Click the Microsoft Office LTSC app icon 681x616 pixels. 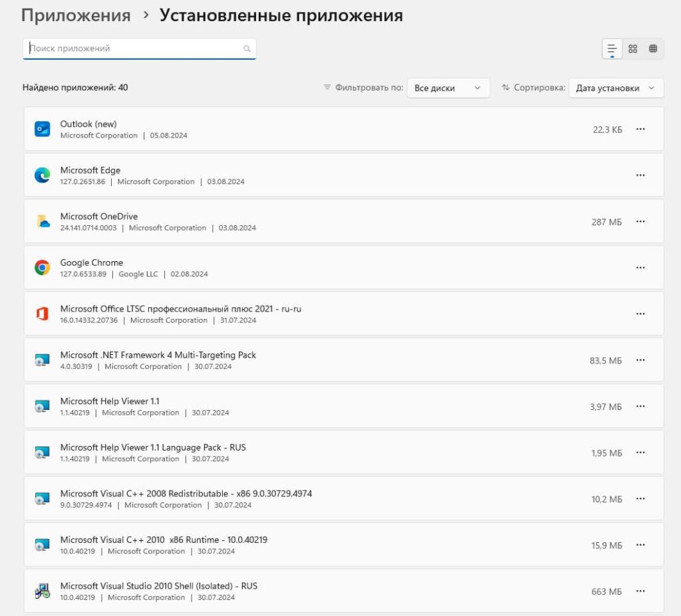tap(42, 314)
